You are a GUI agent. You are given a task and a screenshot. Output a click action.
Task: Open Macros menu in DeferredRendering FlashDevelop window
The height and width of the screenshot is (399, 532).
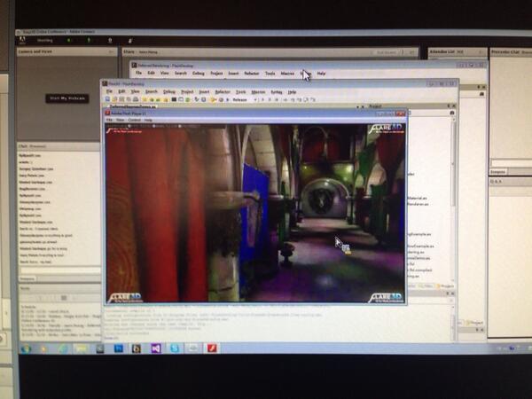point(287,74)
